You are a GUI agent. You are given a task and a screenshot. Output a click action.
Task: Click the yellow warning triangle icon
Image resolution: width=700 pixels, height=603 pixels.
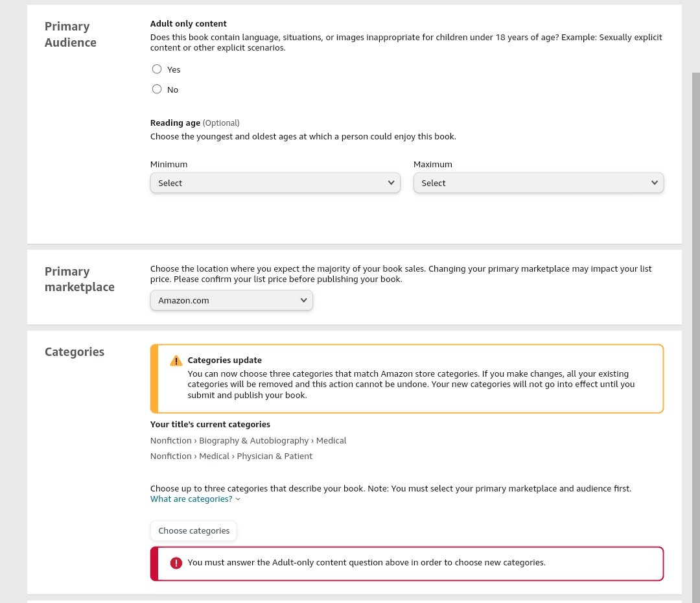(x=176, y=361)
